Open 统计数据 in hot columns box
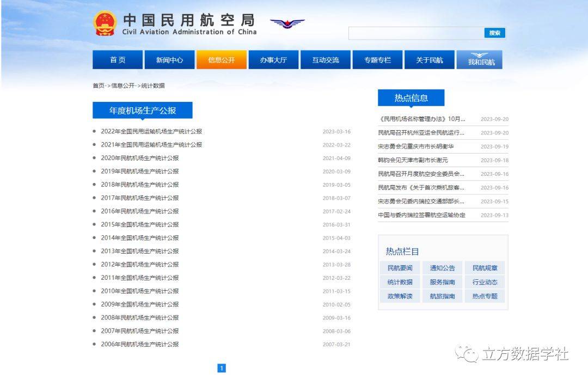The width and height of the screenshot is (588, 380). [x=400, y=282]
